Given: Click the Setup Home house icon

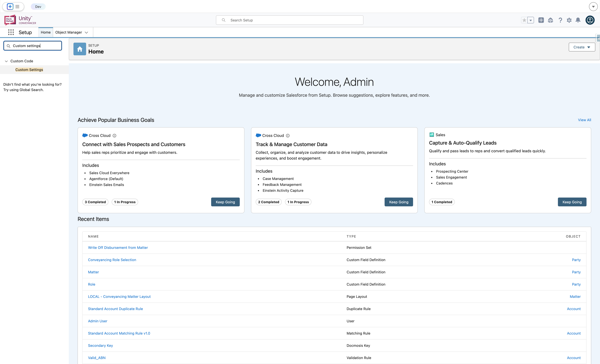Looking at the screenshot, I should click(80, 49).
